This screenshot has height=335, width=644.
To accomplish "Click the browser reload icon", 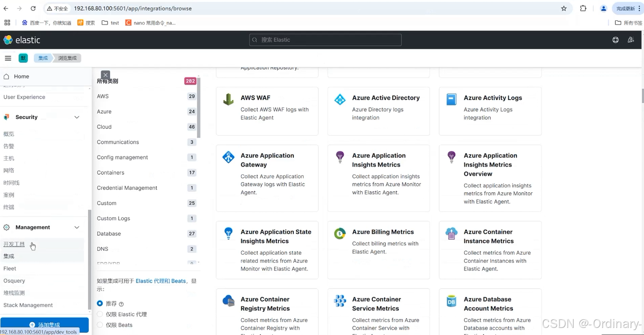I will pos(33,8).
